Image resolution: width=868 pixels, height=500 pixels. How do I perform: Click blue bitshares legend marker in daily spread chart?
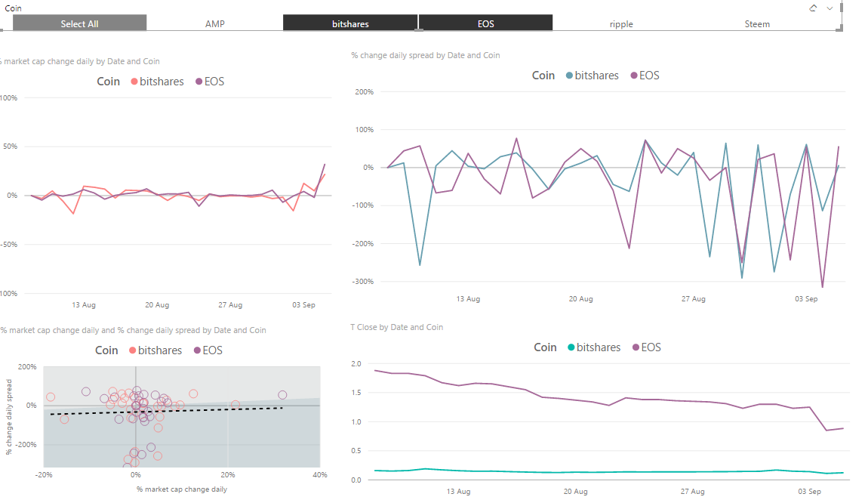(x=570, y=76)
